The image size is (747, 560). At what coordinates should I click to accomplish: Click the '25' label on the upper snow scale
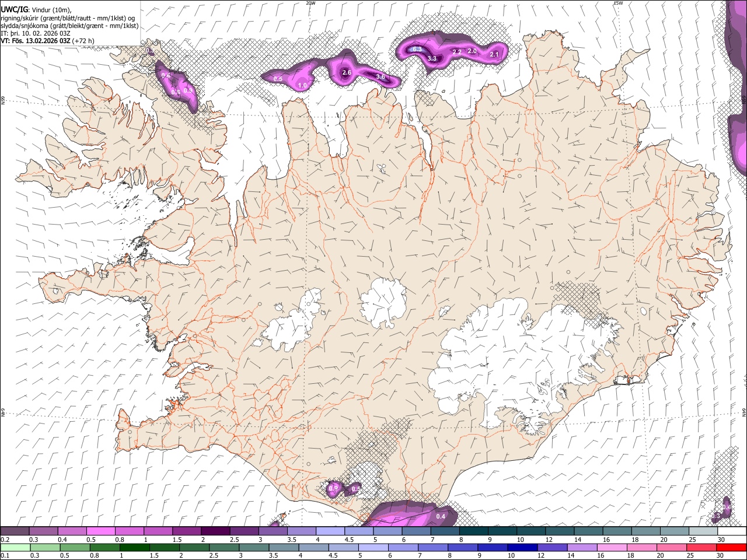click(693, 540)
